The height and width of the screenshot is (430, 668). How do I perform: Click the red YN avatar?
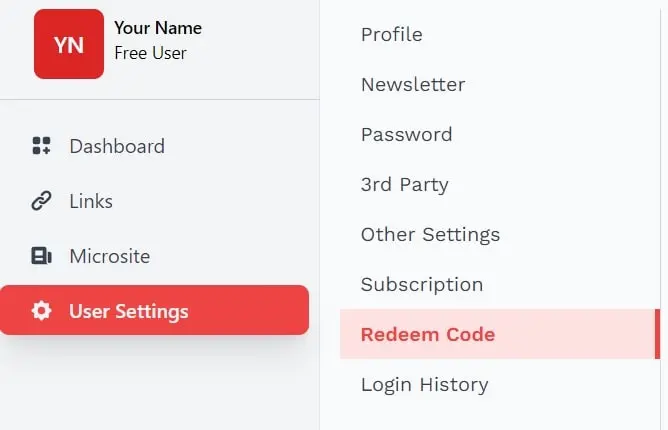(69, 44)
